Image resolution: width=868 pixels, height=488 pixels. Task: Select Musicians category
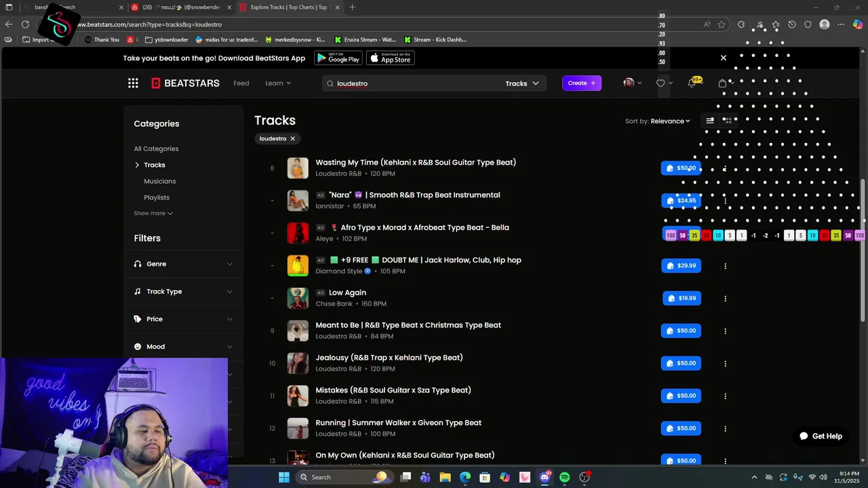click(x=159, y=181)
